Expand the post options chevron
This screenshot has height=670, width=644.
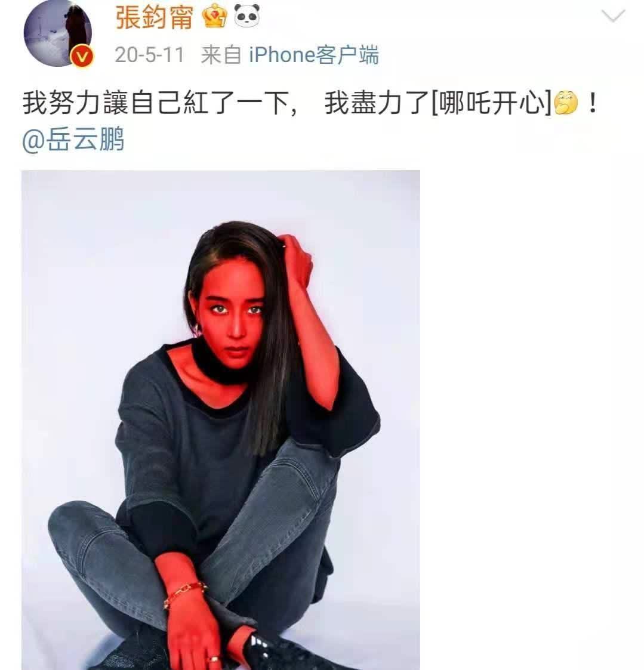click(x=613, y=16)
